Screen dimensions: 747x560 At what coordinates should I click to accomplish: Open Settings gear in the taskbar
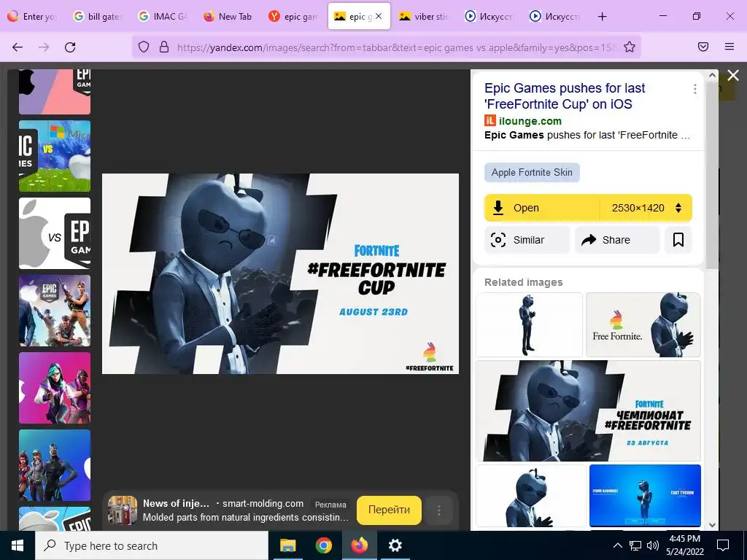click(x=395, y=545)
